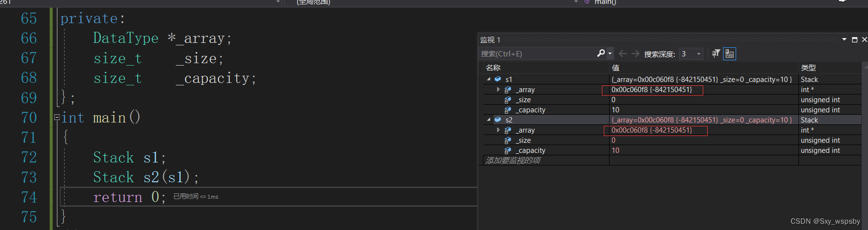Click the 'int *' type of s2 _array
Screen dimensions: 868x230
pos(807,130)
